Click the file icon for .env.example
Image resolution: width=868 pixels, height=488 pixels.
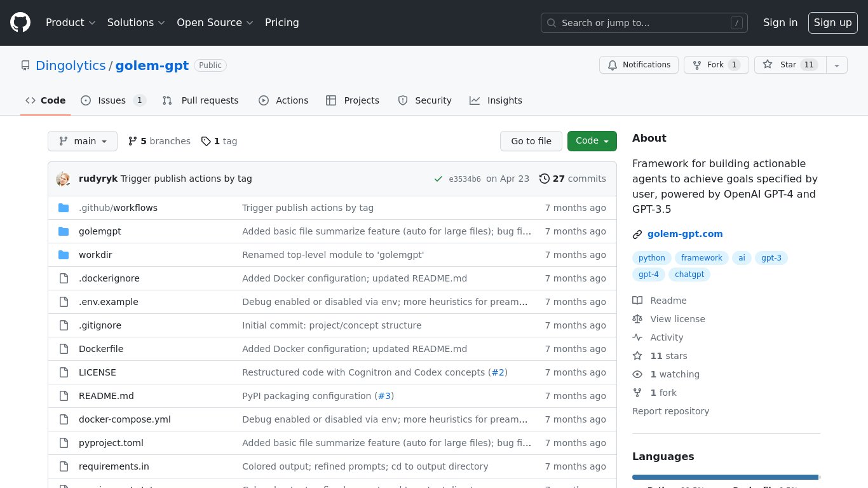click(64, 302)
